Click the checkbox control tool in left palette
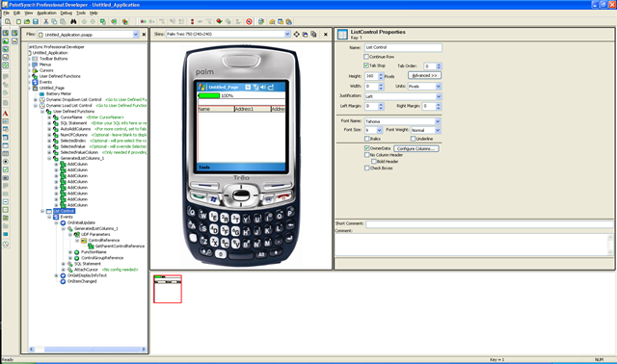This screenshot has width=617, height=364. (x=6, y=169)
